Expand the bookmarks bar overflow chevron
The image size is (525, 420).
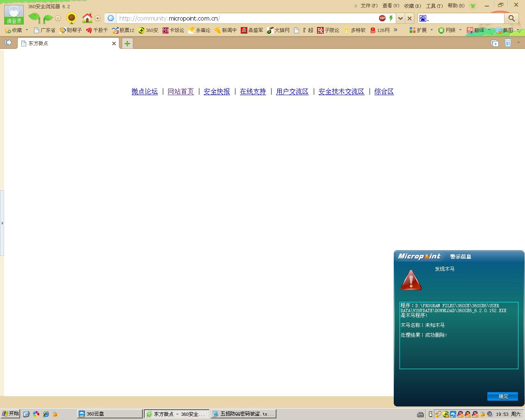point(395,30)
